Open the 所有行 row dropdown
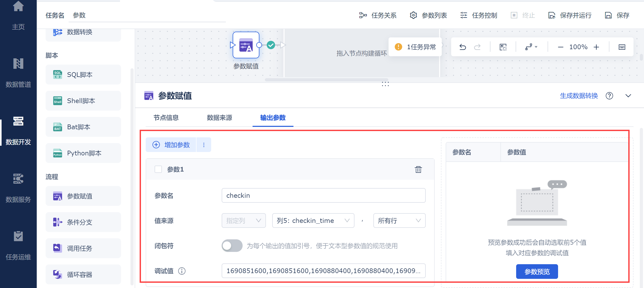Screen dimensions: 644x288 [399, 221]
